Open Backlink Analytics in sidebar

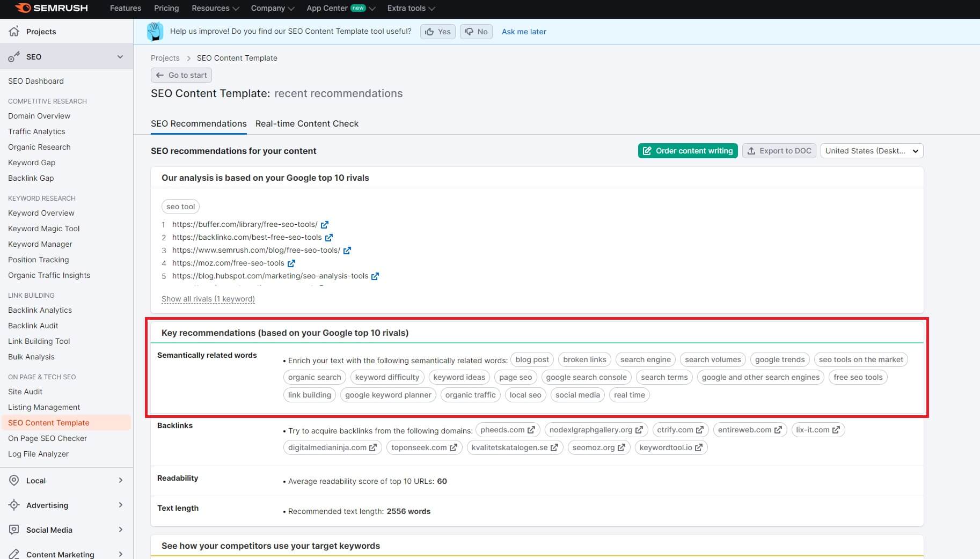[40, 310]
